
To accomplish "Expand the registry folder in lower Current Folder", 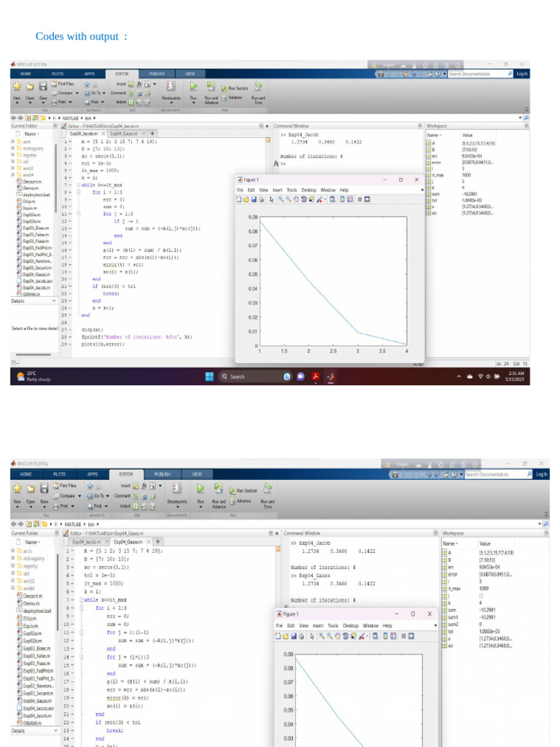I will click(13, 566).
